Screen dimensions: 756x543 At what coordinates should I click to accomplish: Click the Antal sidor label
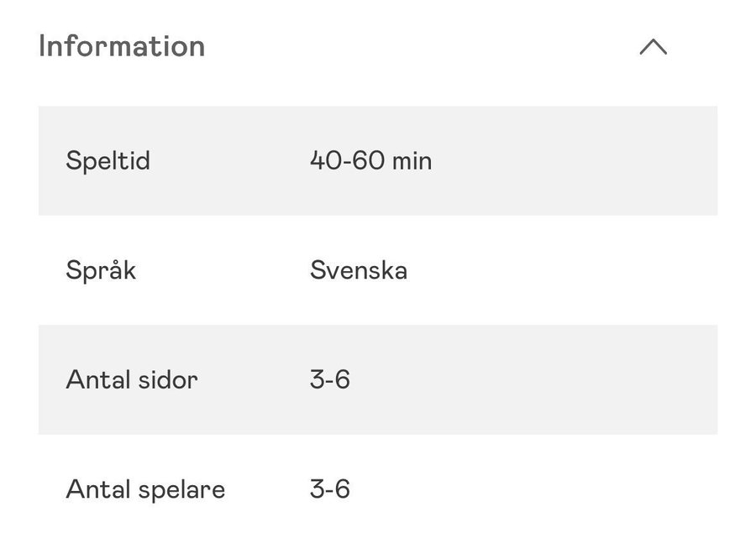click(132, 379)
